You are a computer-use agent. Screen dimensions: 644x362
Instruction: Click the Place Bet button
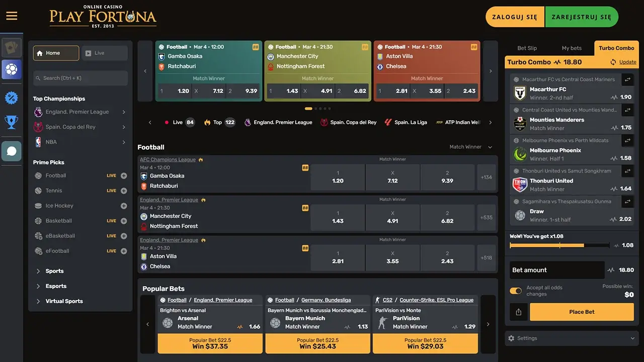point(582,312)
